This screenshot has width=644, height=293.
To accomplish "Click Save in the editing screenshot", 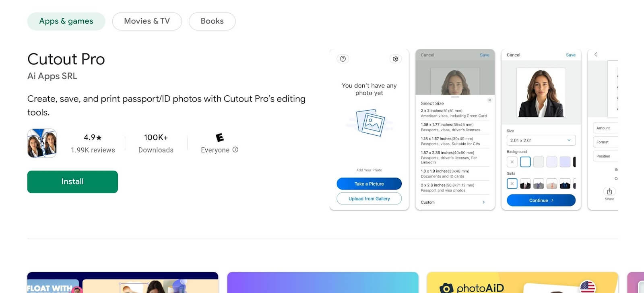I will click(x=571, y=55).
